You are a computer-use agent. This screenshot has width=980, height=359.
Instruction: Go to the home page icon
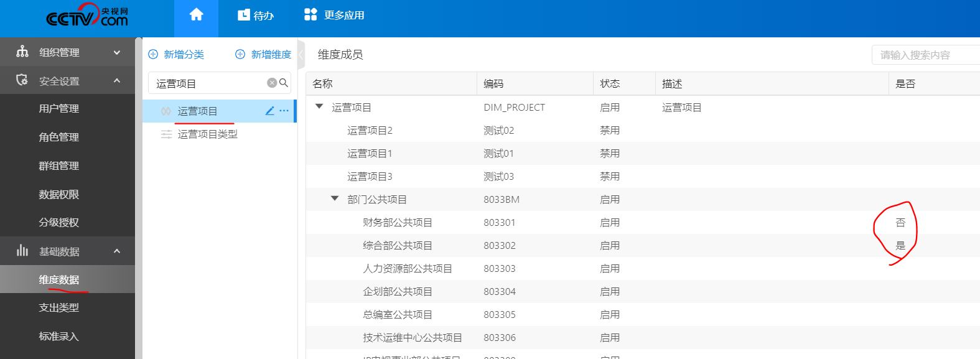click(196, 15)
